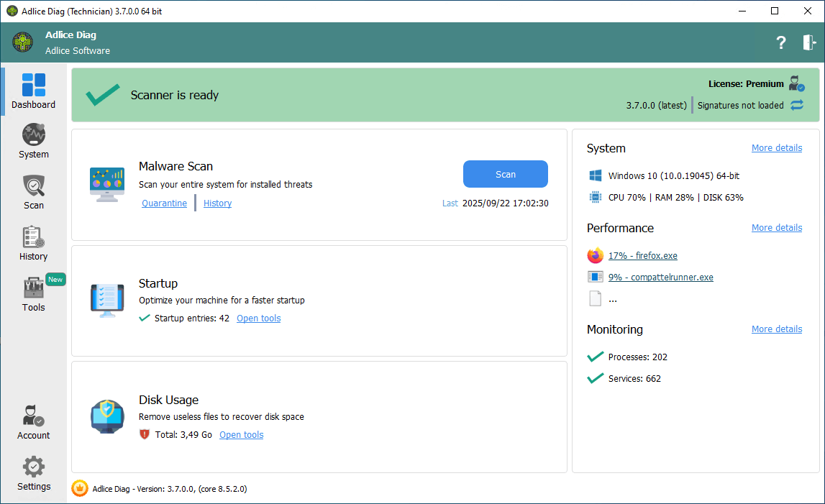This screenshot has height=504, width=825.
Task: Open the System monitor sidebar icon
Action: [33, 136]
